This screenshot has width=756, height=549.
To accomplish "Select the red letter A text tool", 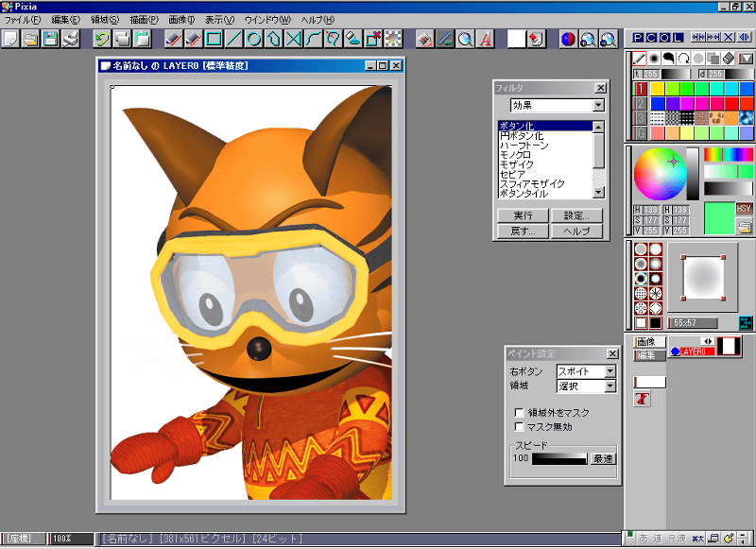I will (485, 39).
